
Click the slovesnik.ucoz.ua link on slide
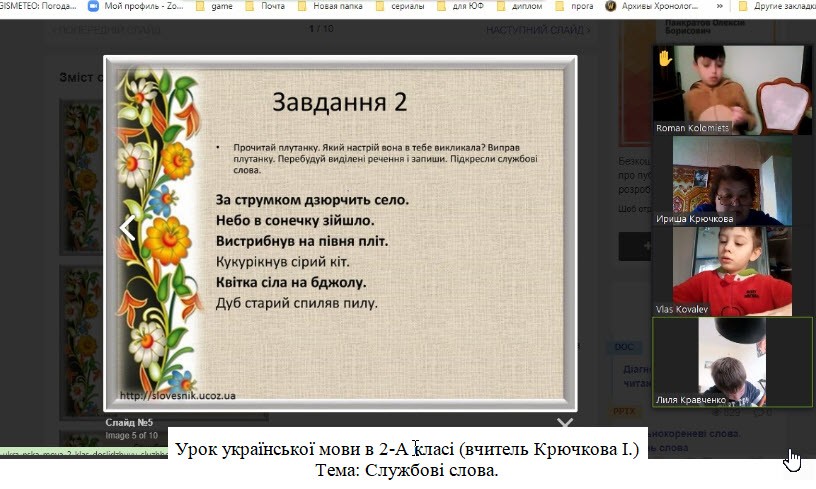(x=177, y=396)
